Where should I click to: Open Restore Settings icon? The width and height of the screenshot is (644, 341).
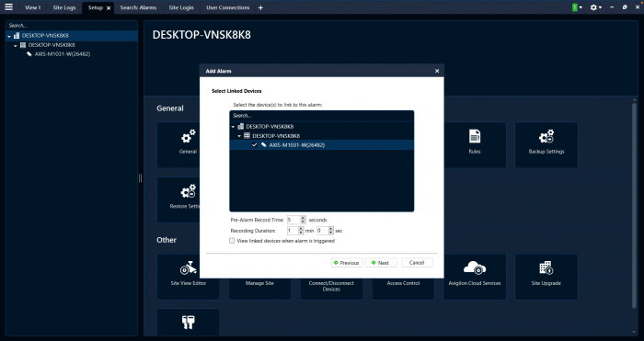[x=188, y=191]
